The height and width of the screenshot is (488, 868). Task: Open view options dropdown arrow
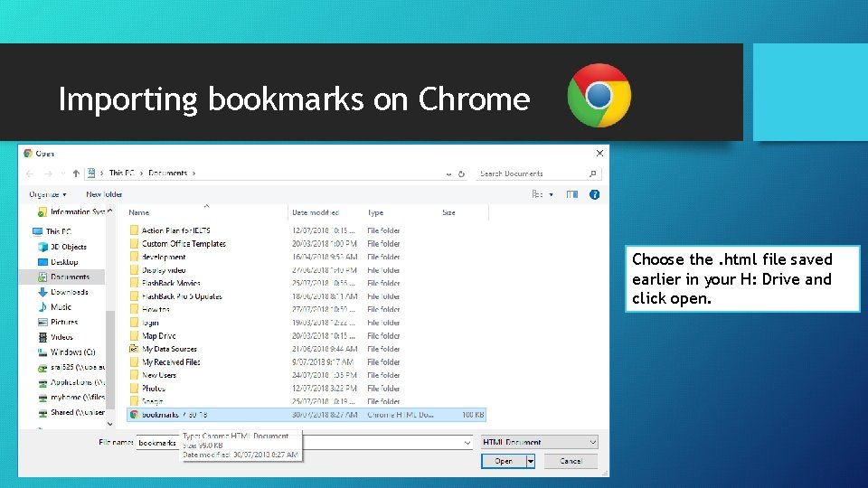pos(551,195)
